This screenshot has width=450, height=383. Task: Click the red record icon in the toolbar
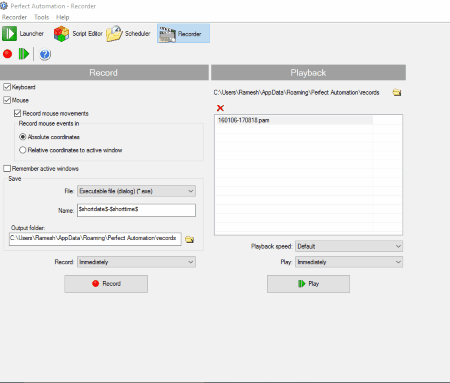(x=7, y=54)
